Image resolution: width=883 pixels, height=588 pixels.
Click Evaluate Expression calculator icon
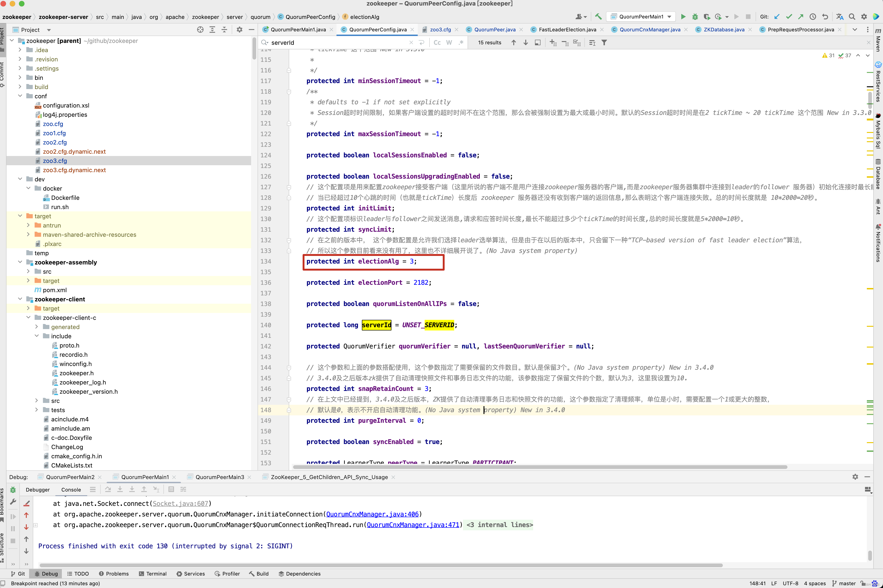tap(171, 489)
